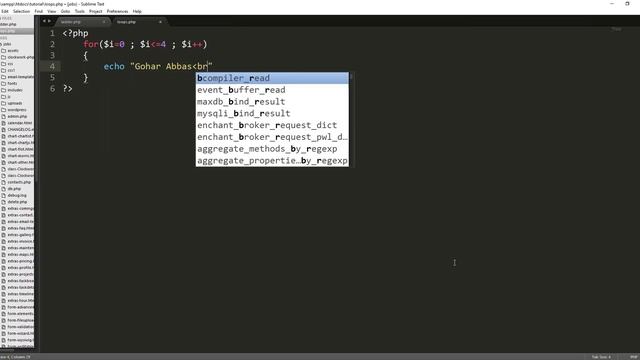Open extras-pricing file in sidebar

click(20, 261)
